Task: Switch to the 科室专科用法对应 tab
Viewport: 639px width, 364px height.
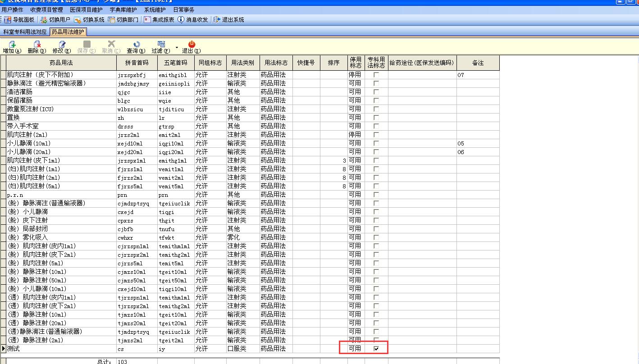Action: coord(25,32)
